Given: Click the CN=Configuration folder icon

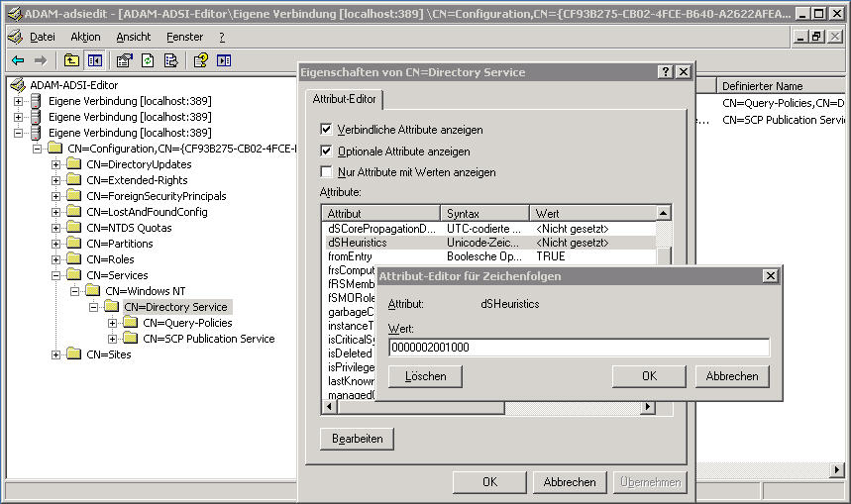Looking at the screenshot, I should [54, 149].
